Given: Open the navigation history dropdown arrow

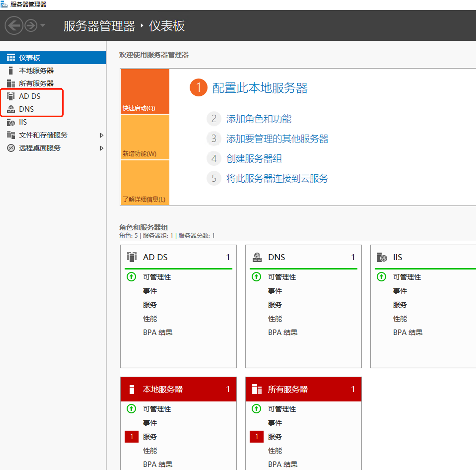Looking at the screenshot, I should click(43, 25).
